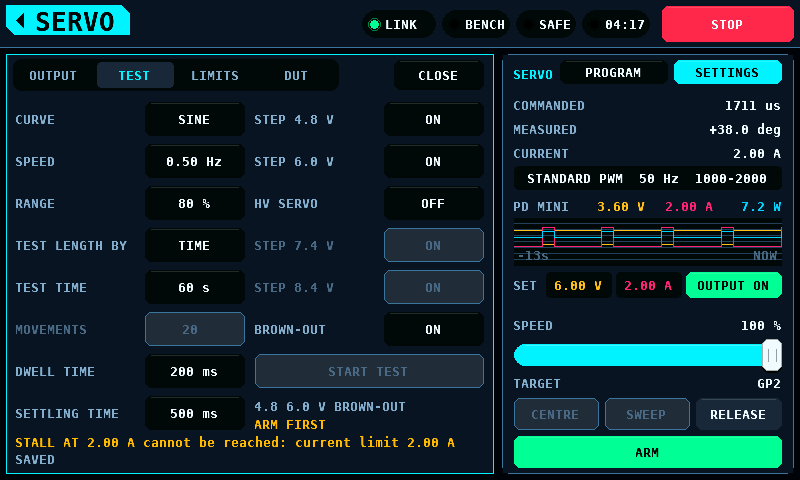Image resolution: width=800 pixels, height=480 pixels.
Task: Edit the SETTLING TIME value 500 ms
Action: click(194, 413)
